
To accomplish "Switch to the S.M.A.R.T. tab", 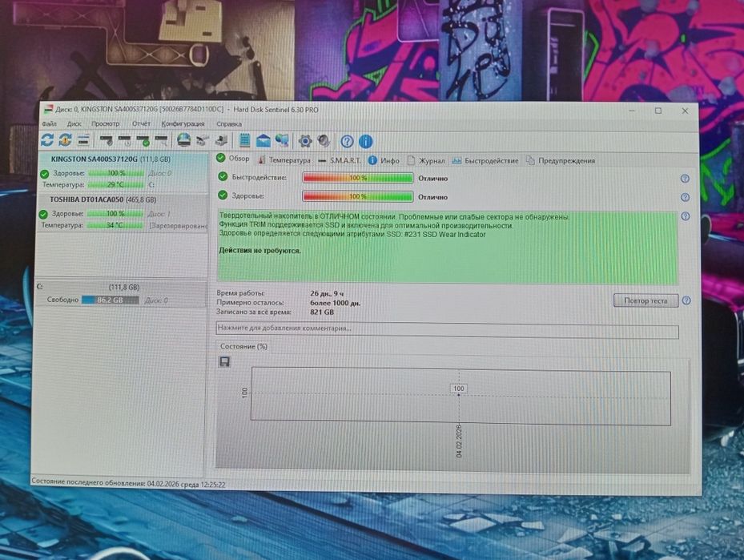I will point(340,161).
